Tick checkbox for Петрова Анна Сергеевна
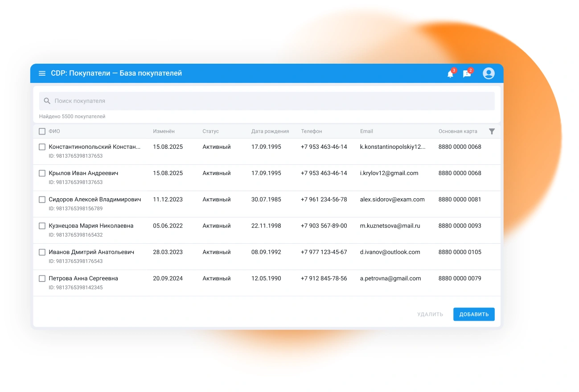The height and width of the screenshot is (392, 579). point(42,278)
